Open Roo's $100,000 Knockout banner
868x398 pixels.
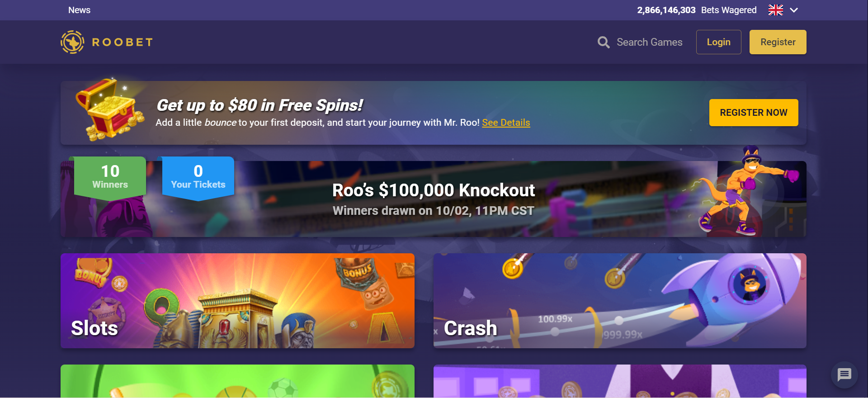pyautogui.click(x=433, y=199)
